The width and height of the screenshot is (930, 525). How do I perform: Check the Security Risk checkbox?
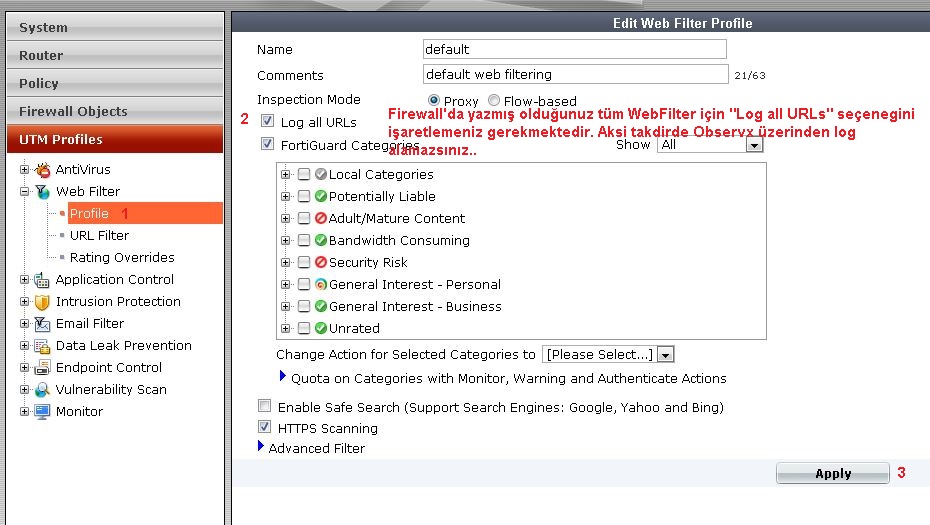point(304,262)
